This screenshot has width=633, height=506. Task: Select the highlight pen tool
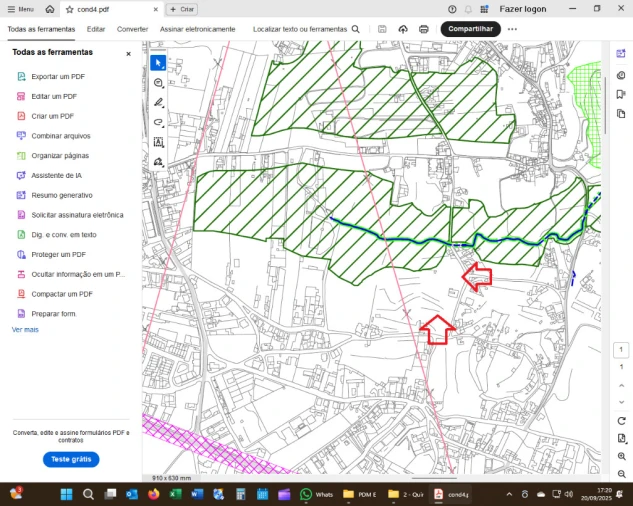158,103
